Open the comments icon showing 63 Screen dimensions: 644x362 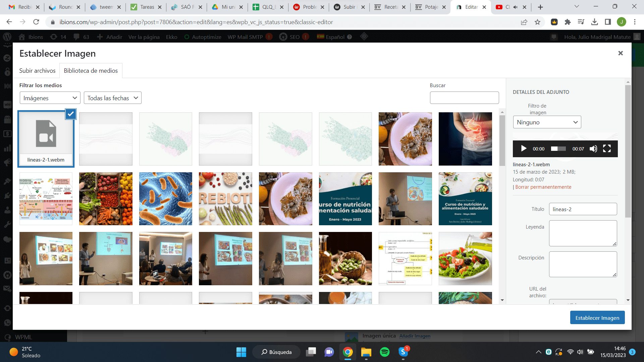[x=81, y=37]
